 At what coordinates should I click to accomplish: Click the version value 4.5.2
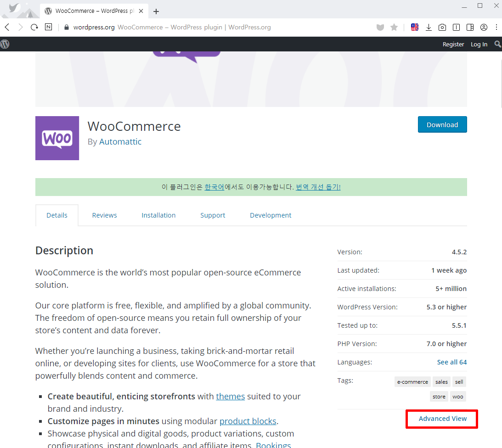coord(459,252)
